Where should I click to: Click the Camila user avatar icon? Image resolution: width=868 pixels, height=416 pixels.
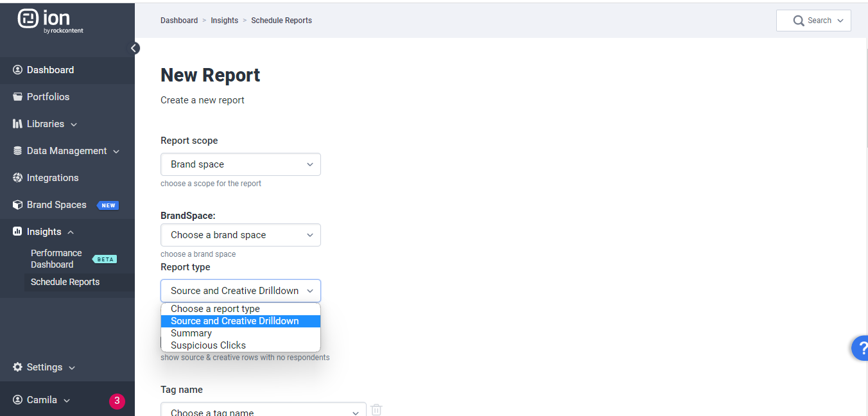pos(17,400)
